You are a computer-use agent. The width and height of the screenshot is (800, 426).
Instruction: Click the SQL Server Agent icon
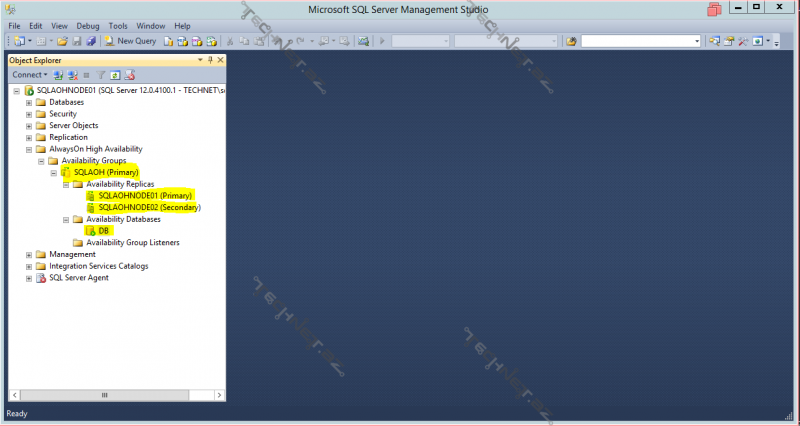click(41, 278)
